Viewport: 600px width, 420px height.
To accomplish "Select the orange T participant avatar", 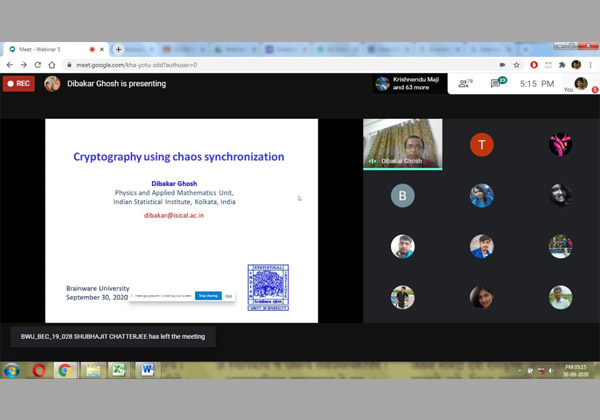I will (481, 145).
